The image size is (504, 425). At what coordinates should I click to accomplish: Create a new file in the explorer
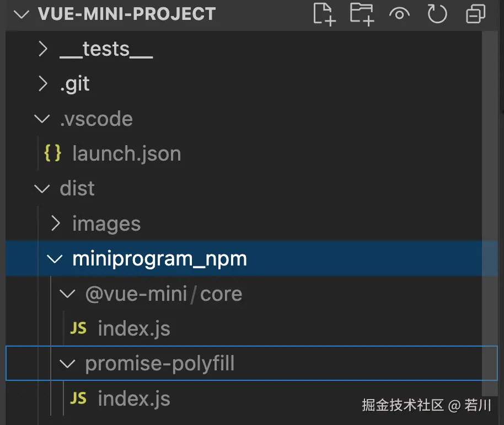tap(324, 15)
